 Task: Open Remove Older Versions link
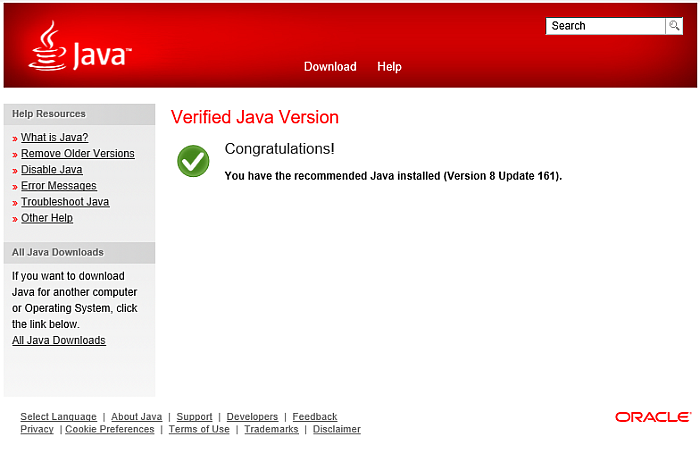tap(78, 154)
